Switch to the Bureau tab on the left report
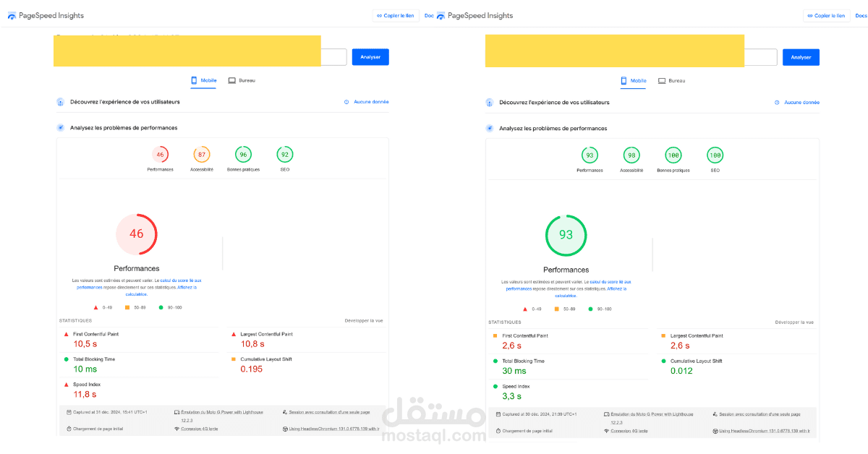 (242, 80)
